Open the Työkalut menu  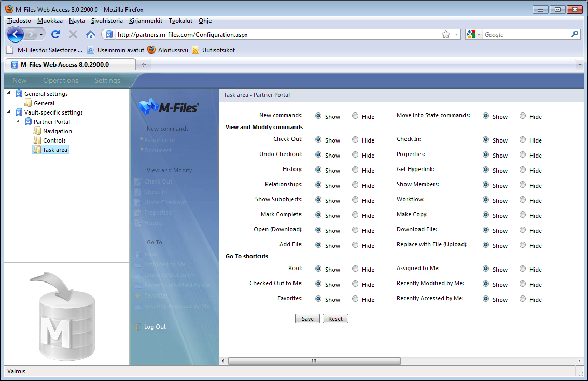[180, 21]
